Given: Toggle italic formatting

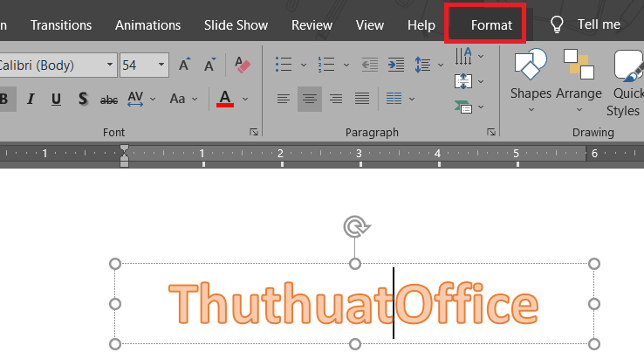Looking at the screenshot, I should [31, 99].
